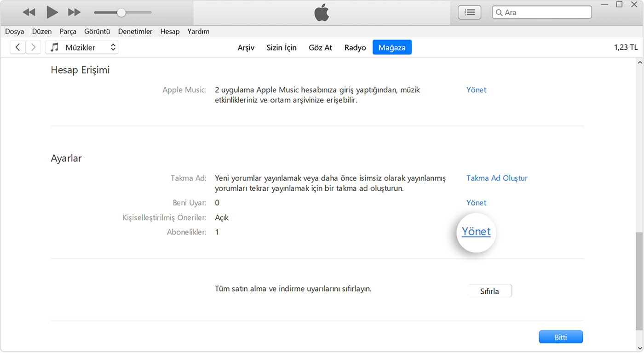Click the 1,23 TL account balance

tap(626, 47)
